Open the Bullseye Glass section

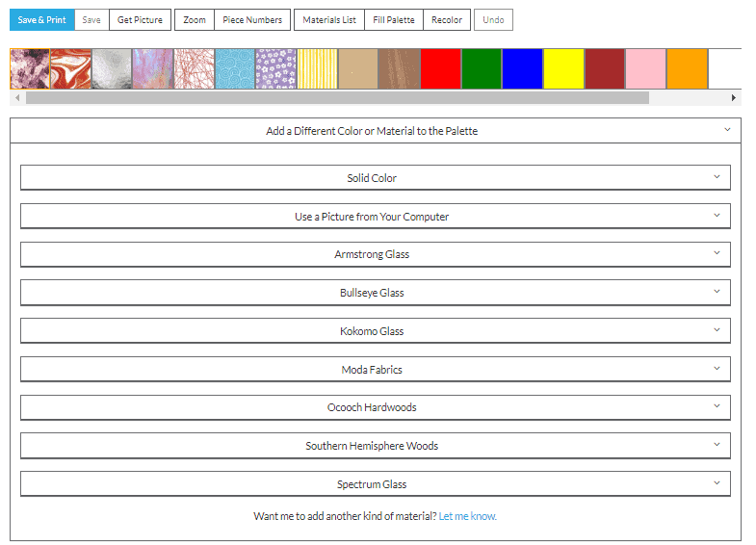[375, 293]
